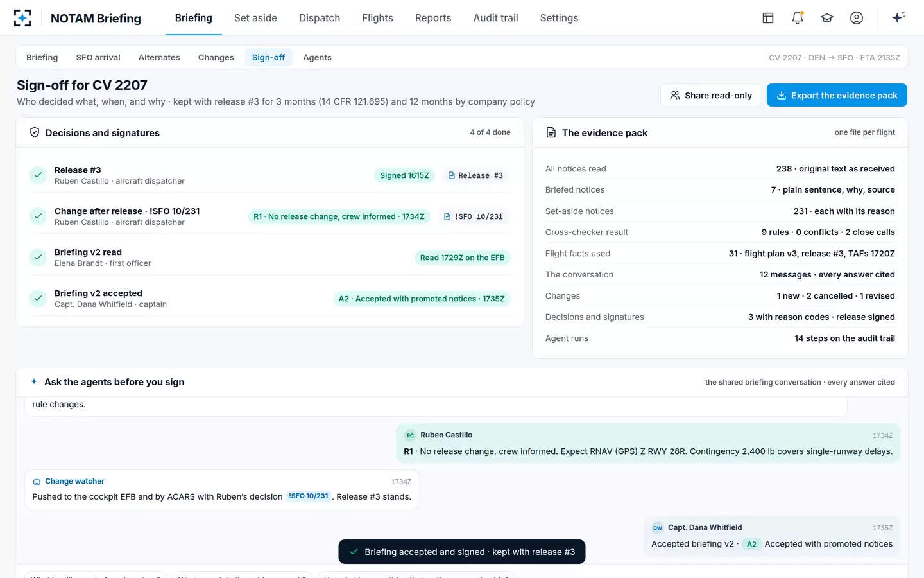This screenshot has height=578, width=924.
Task: Click the Cross-checker result evidence row
Action: click(720, 232)
